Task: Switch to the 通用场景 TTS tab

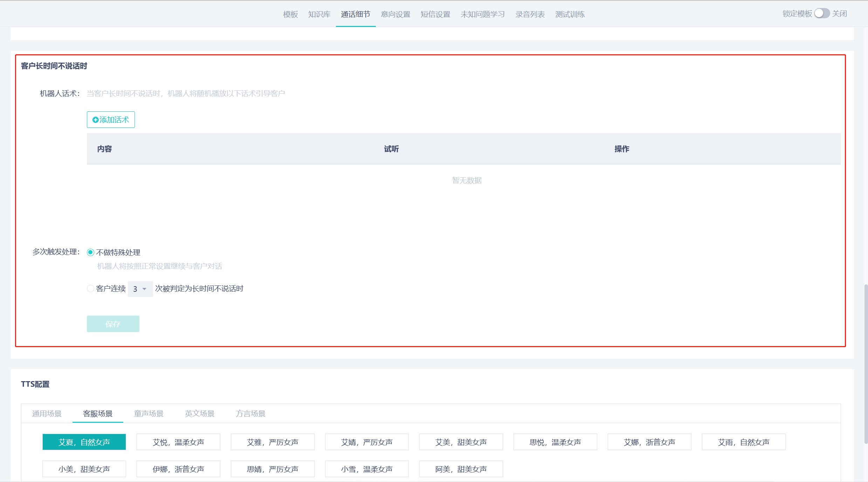Action: coord(47,414)
